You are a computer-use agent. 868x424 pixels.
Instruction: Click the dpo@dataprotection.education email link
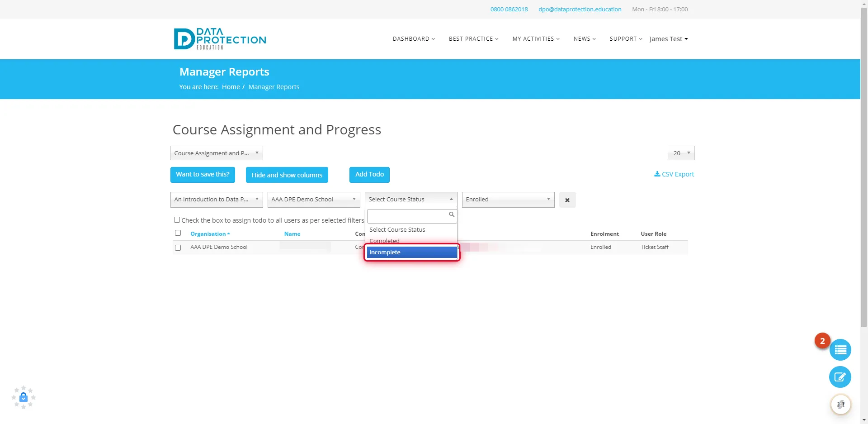pyautogui.click(x=580, y=9)
